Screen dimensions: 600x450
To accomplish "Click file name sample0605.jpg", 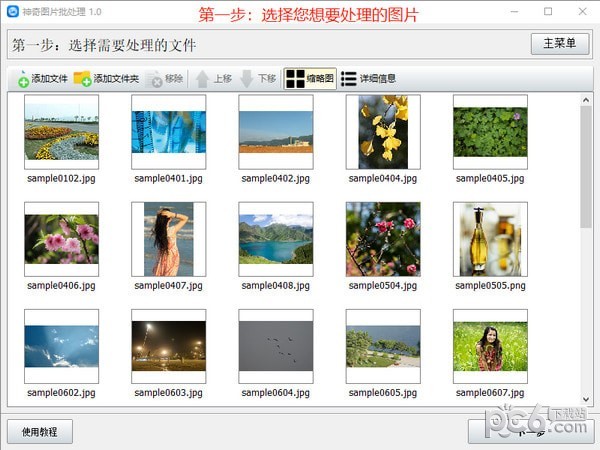I will [x=383, y=393].
